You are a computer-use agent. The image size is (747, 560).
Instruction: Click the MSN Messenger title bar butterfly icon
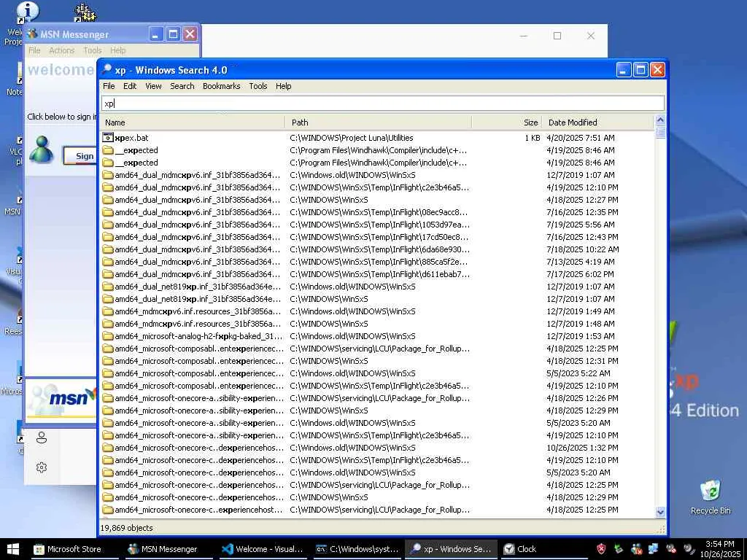pyautogui.click(x=32, y=34)
